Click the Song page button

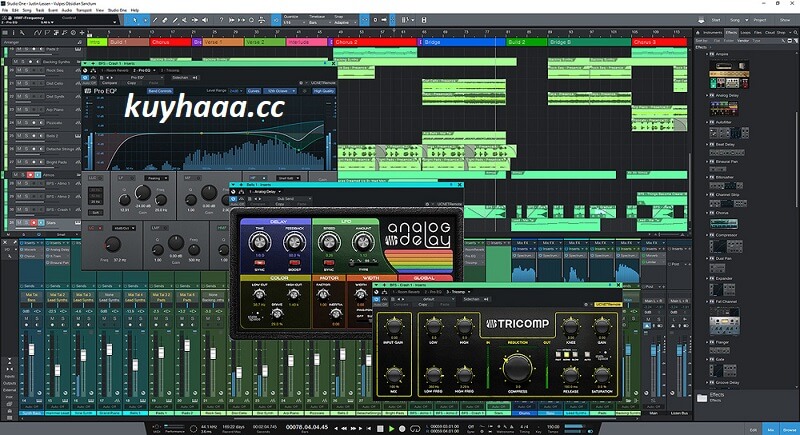point(735,20)
